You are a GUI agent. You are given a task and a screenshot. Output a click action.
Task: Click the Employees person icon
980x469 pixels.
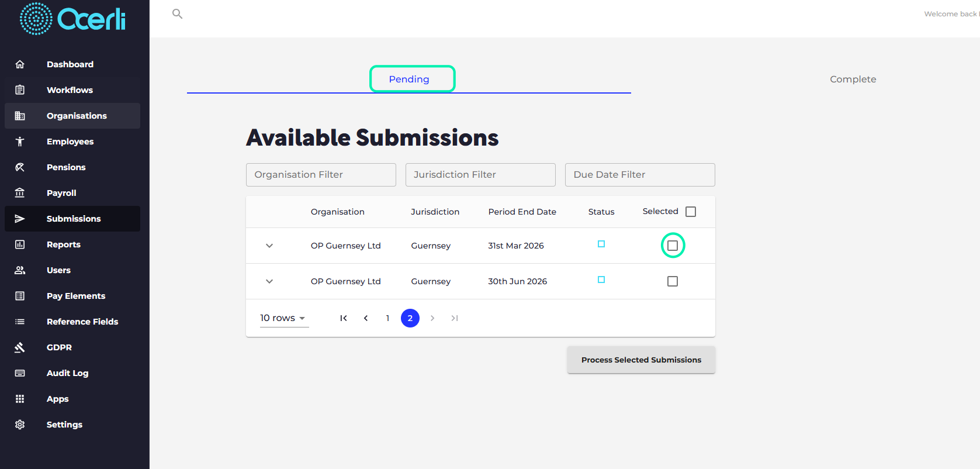20,142
